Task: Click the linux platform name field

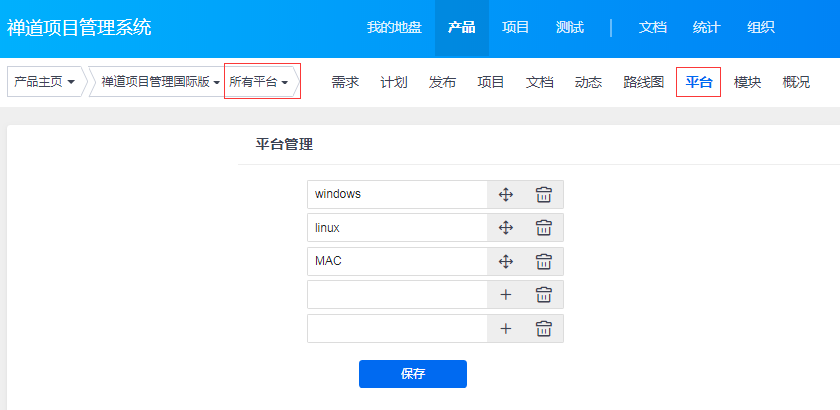Action: [x=398, y=228]
